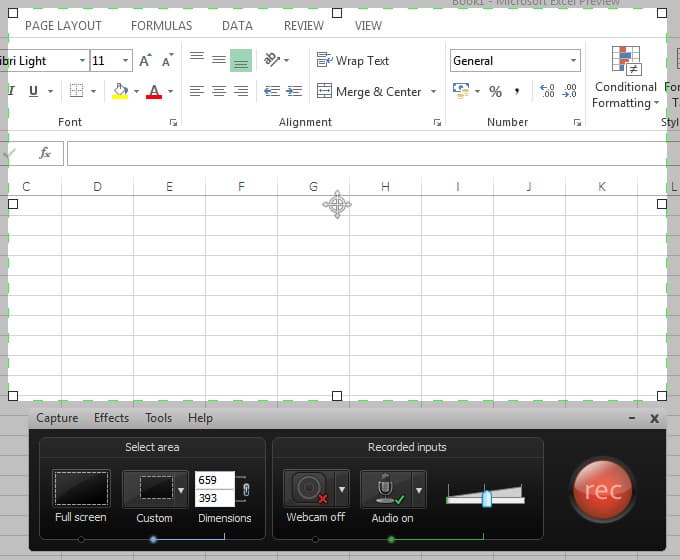This screenshot has width=680, height=560.
Task: Click the width field showing 659
Action: pos(215,480)
